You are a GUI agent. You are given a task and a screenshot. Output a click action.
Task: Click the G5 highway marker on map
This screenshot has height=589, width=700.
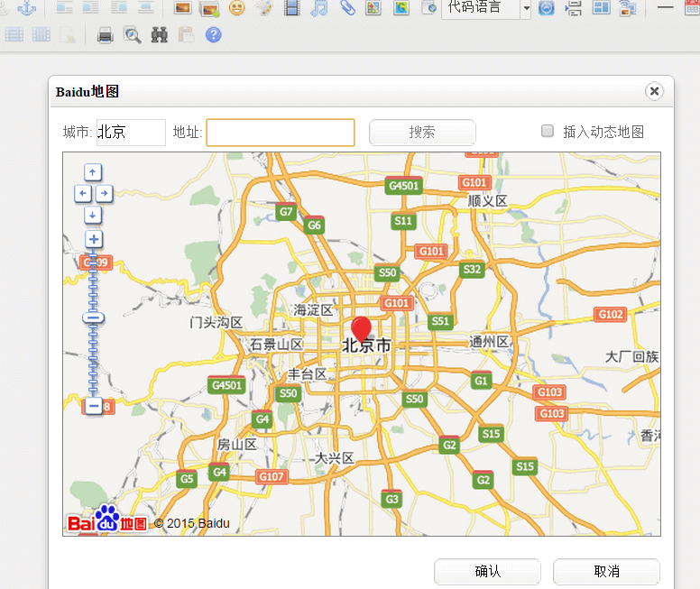pos(187,479)
